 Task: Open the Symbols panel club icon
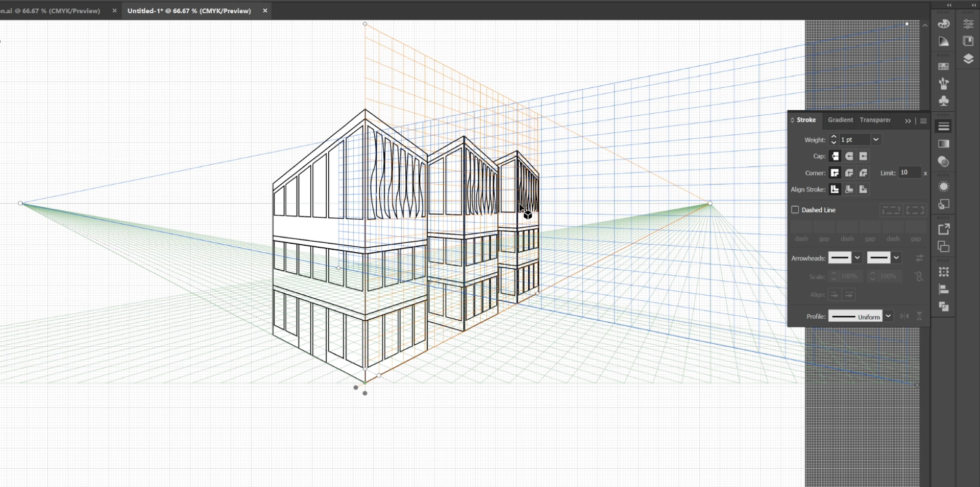tap(943, 101)
